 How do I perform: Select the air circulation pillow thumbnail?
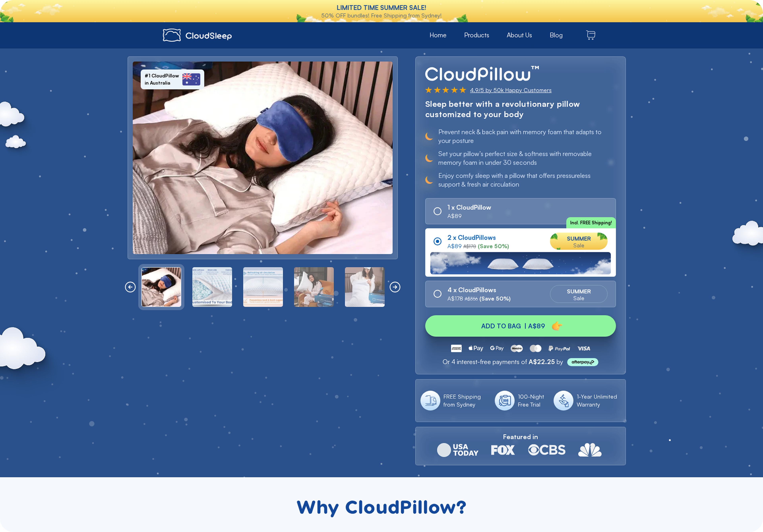tap(263, 287)
